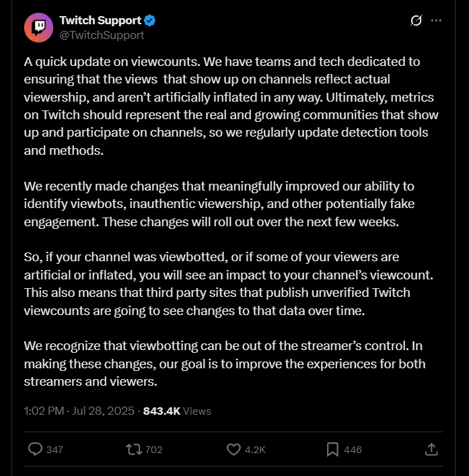Open the three-dot More options menu
This screenshot has height=476, width=469.
point(436,21)
